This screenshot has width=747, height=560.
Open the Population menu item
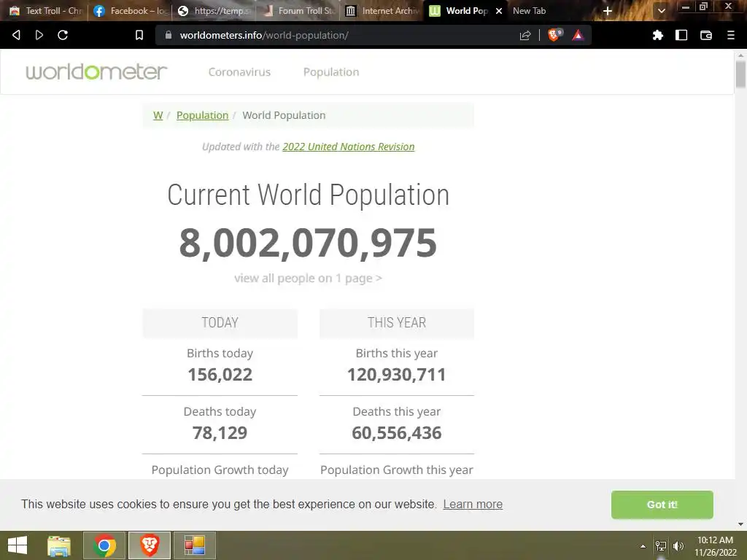click(x=331, y=72)
